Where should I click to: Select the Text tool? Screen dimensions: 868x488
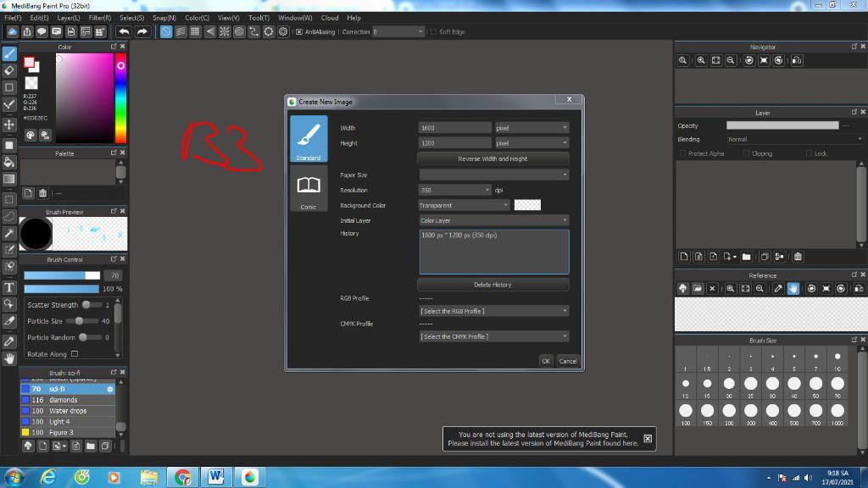tap(8, 287)
